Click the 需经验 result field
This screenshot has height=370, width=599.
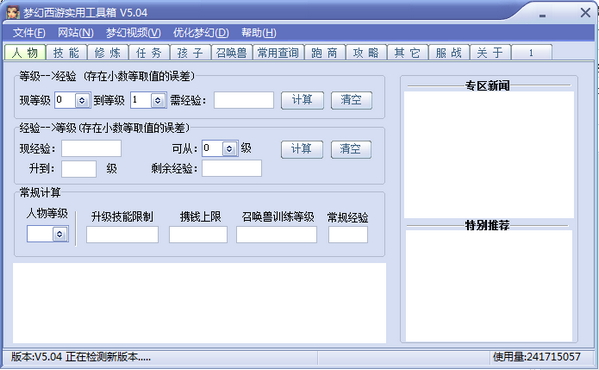pyautogui.click(x=244, y=100)
